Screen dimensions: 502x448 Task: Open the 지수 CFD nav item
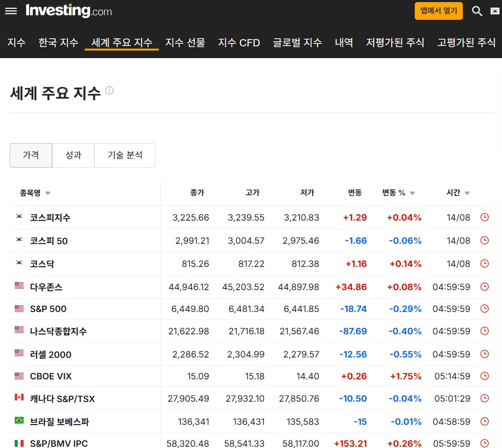pos(239,43)
